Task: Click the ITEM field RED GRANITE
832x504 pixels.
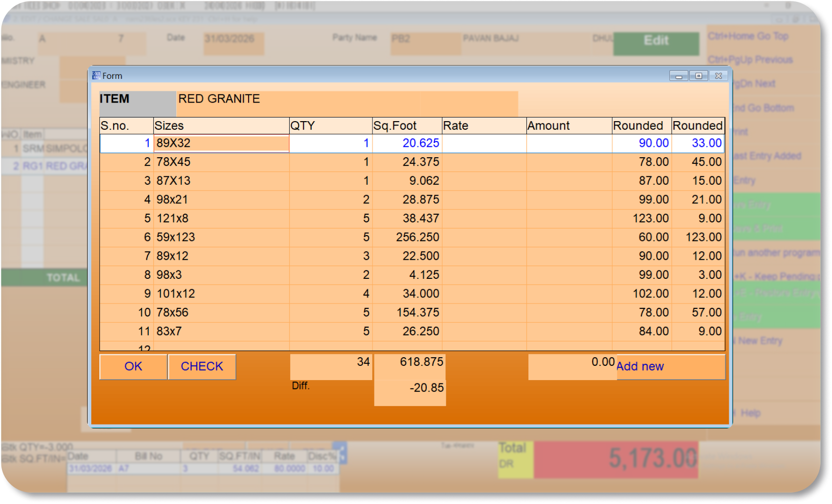Action: [x=347, y=103]
